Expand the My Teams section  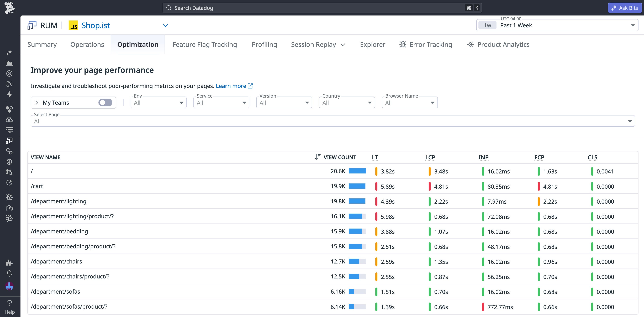(x=37, y=103)
